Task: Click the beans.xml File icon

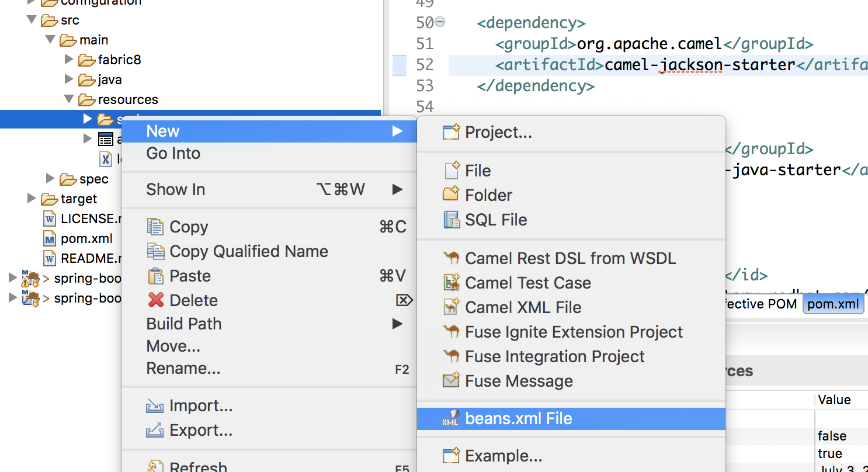Action: [451, 418]
